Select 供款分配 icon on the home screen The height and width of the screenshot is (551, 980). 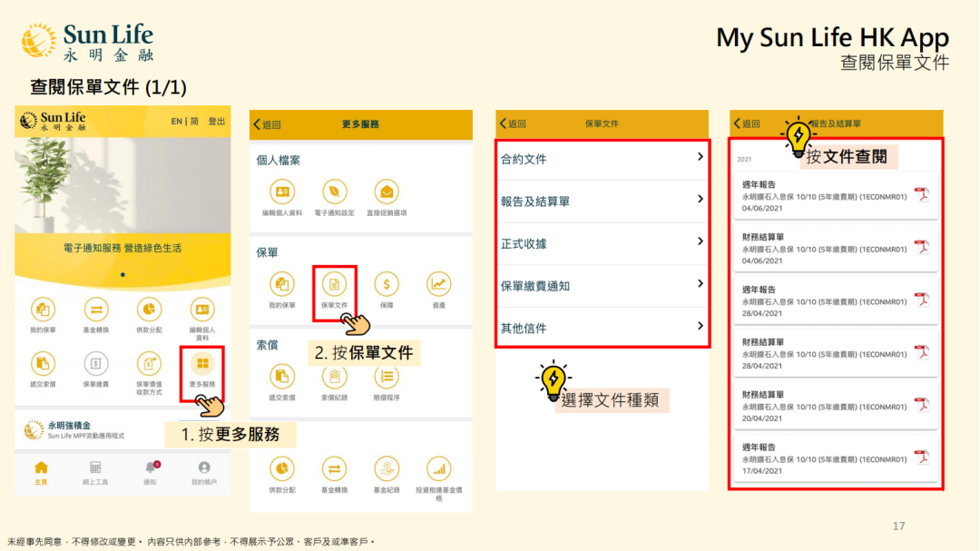pyautogui.click(x=149, y=310)
